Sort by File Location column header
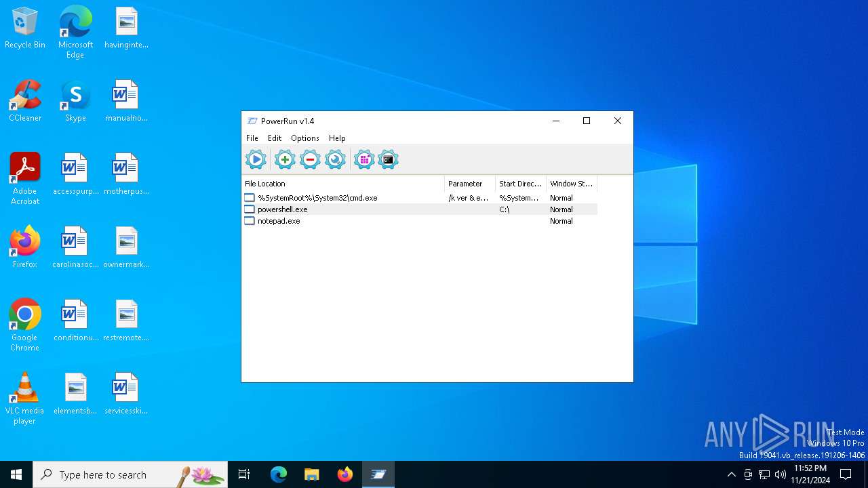The height and width of the screenshot is (488, 868). (x=343, y=184)
